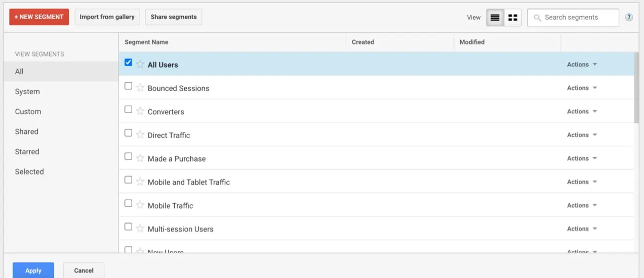Open Actions dropdown for Mobile and Tablet Traffic
The image size is (644, 278).
582,182
